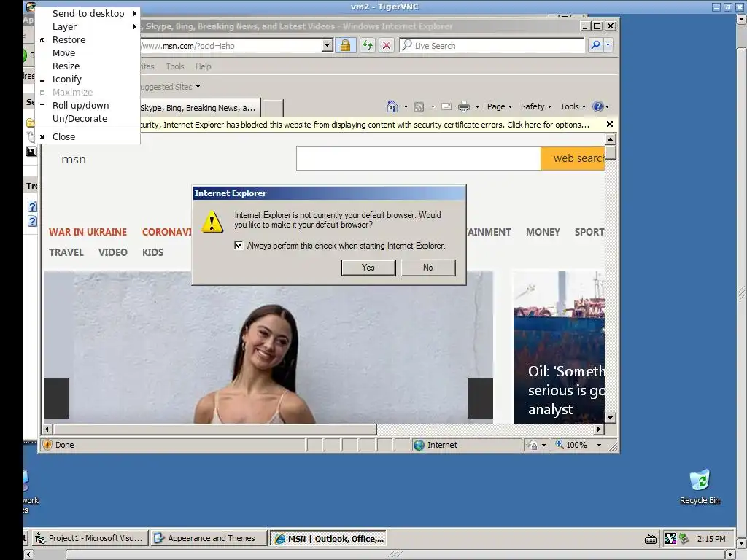The image size is (747, 560).
Task: Open a new blank tab
Action: pyautogui.click(x=273, y=108)
